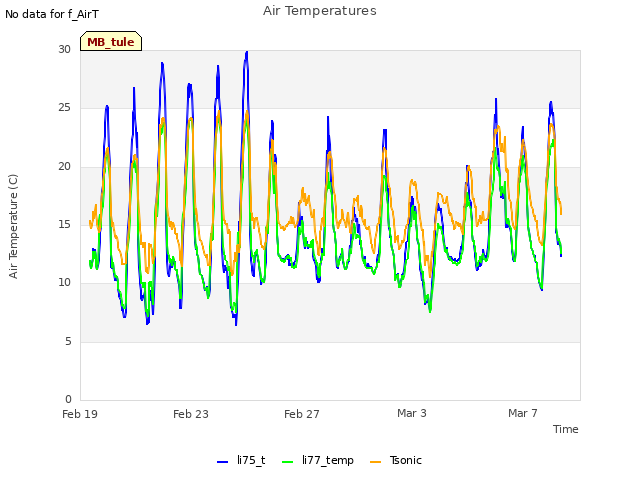Click the Air Temperature (C) axis label
This screenshot has width=640, height=480.
[13, 227]
